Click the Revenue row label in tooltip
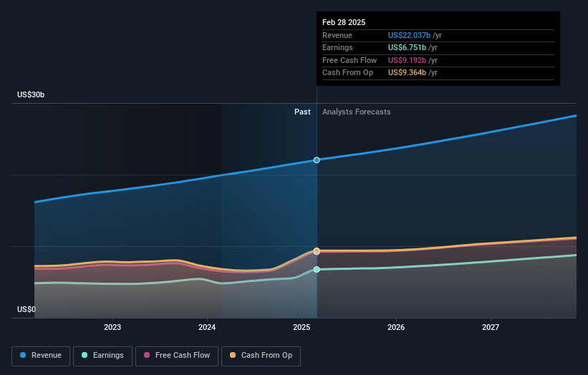588x375 pixels. coord(337,35)
